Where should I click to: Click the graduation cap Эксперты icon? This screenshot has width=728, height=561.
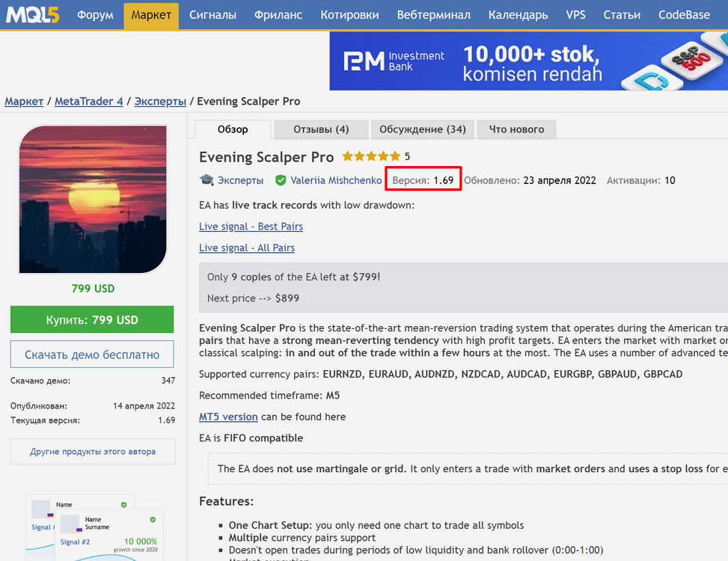(x=207, y=180)
